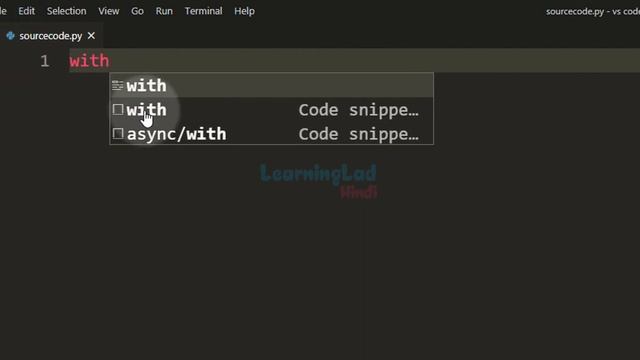The image size is (640, 360).
Task: Click the Python file icon on sourcecode.py tab
Action: [11, 36]
